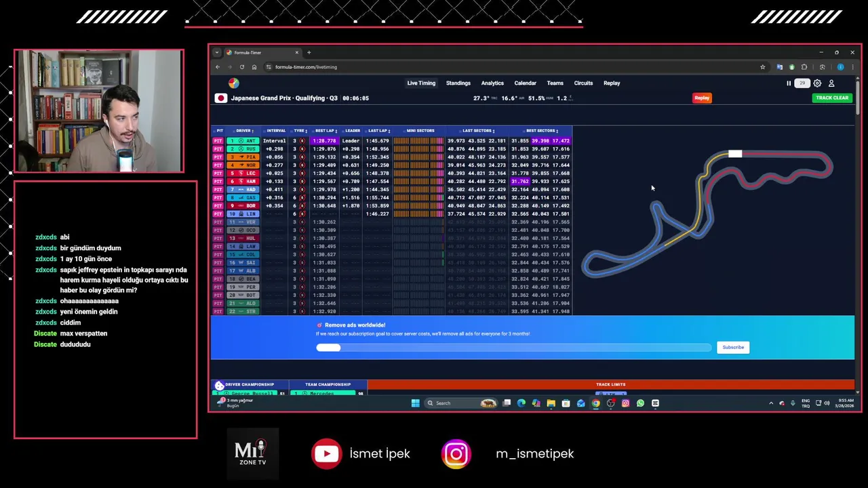Image resolution: width=868 pixels, height=488 pixels.
Task: Open the Circuits page
Action: [x=583, y=83]
